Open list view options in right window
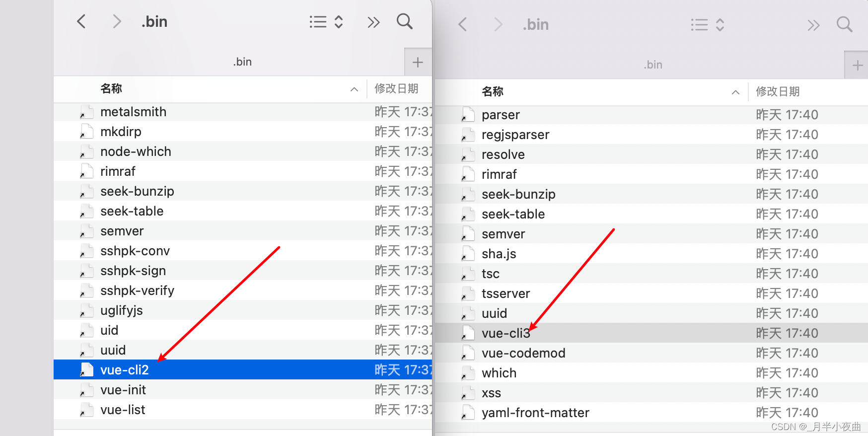The width and height of the screenshot is (868, 436). coord(708,25)
